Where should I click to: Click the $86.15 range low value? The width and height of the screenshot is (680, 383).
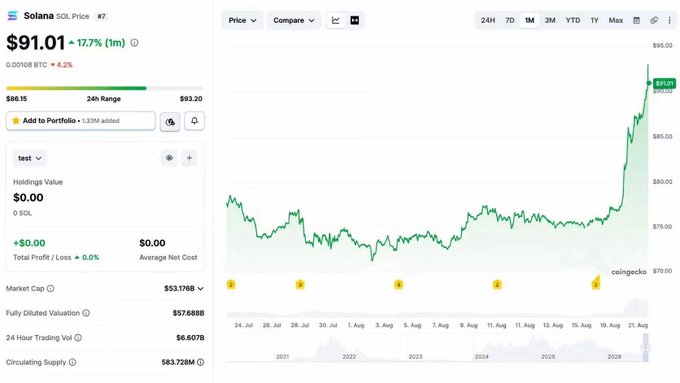point(16,98)
